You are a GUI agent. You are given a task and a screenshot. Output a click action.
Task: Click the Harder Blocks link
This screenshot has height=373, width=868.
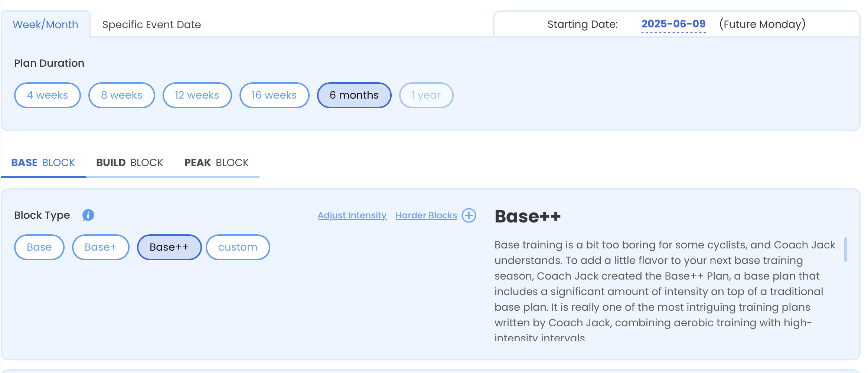(426, 215)
